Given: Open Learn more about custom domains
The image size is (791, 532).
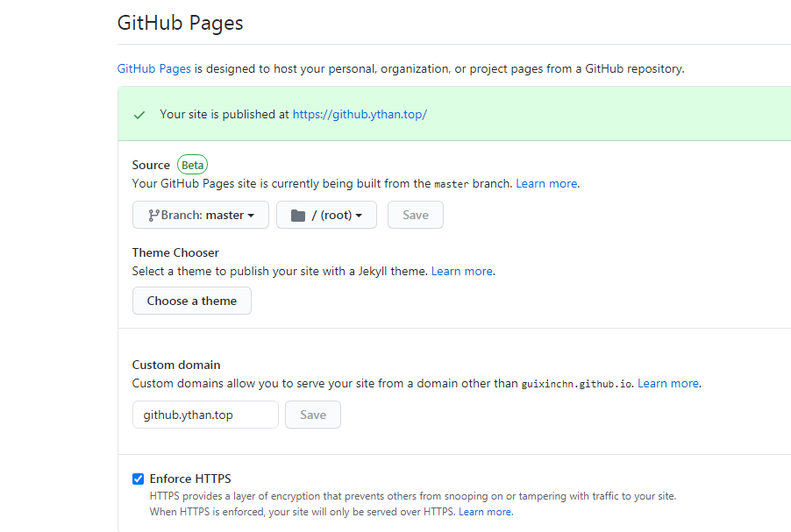Looking at the screenshot, I should pyautogui.click(x=667, y=384).
